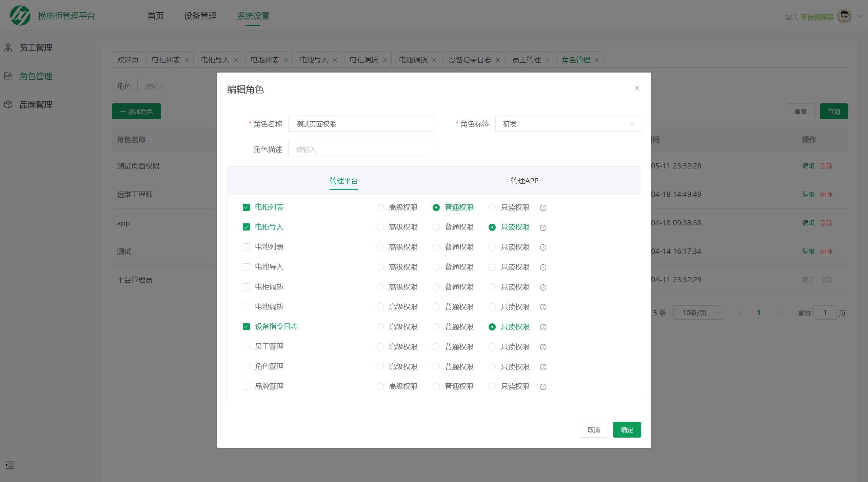Viewport: 868px width, 482px height.
Task: Click the info icon beside 电柜列表 permissions
Action: pyautogui.click(x=543, y=208)
